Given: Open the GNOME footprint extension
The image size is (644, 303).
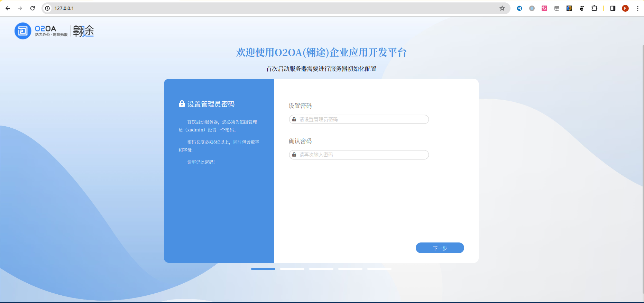Looking at the screenshot, I should 582,8.
